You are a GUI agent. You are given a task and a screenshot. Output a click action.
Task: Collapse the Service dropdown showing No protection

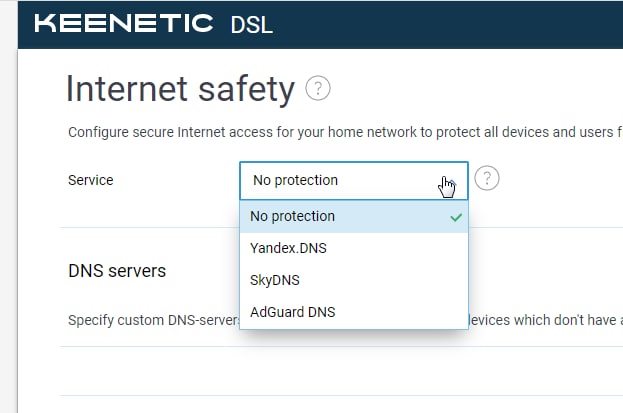tap(340, 180)
